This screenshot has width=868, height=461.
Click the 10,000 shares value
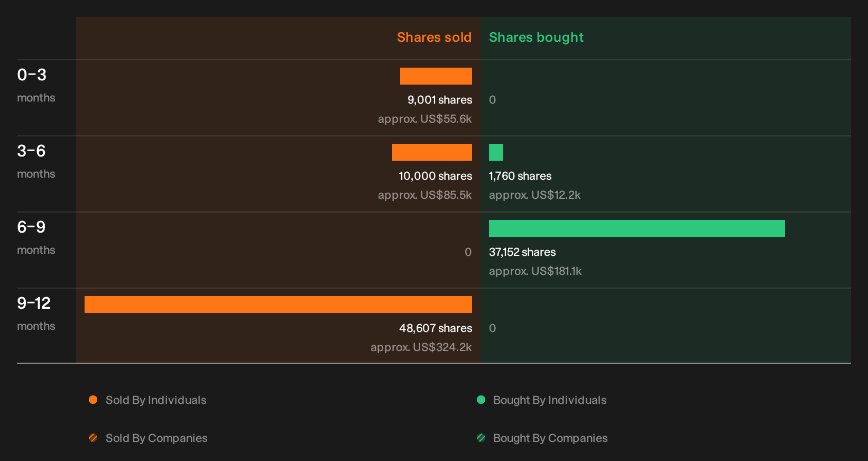coord(436,176)
